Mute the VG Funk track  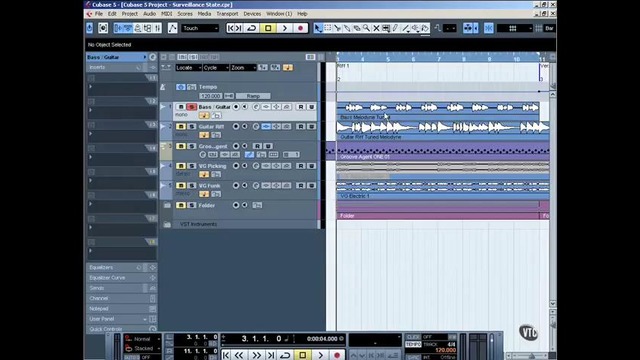(181, 185)
